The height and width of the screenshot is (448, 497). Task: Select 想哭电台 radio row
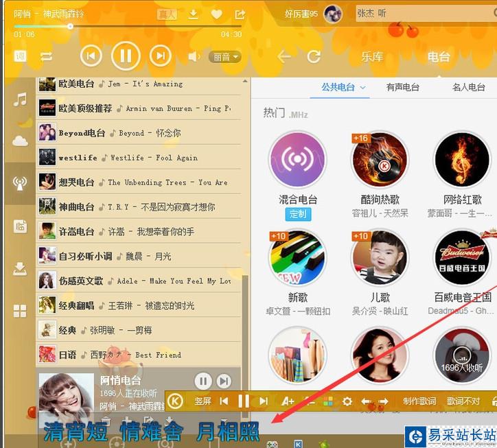coord(139,182)
